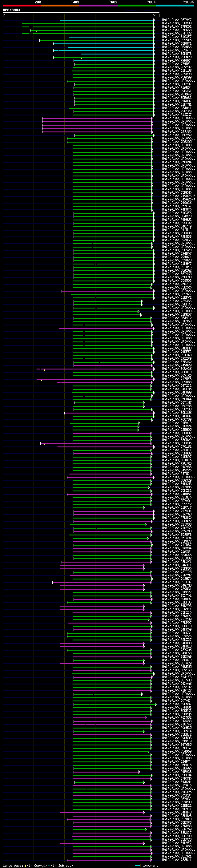Select the UniRef100_B4NYR3 label
Image resolution: width=197 pixels, height=868 pixels.
(x=177, y=606)
